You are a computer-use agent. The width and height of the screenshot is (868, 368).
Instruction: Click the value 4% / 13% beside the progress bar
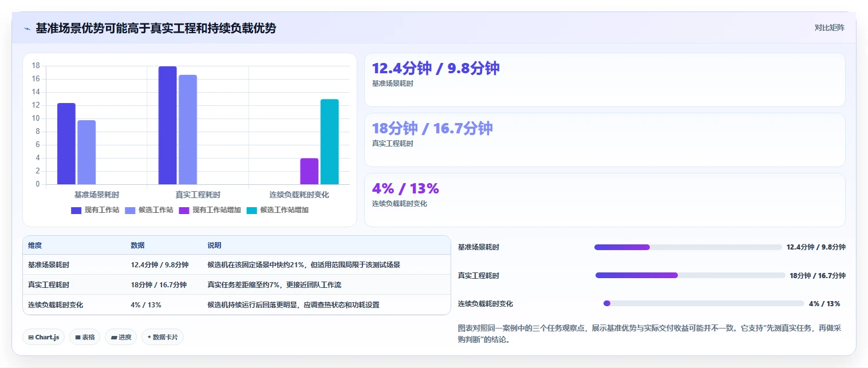point(824,303)
